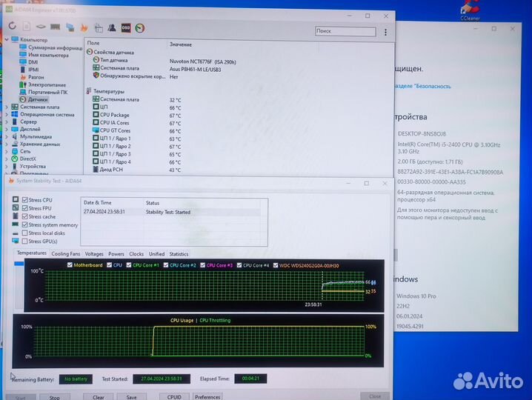The width and height of the screenshot is (532, 400).
Task: Click the user report toolbar icon
Action: point(112,28)
